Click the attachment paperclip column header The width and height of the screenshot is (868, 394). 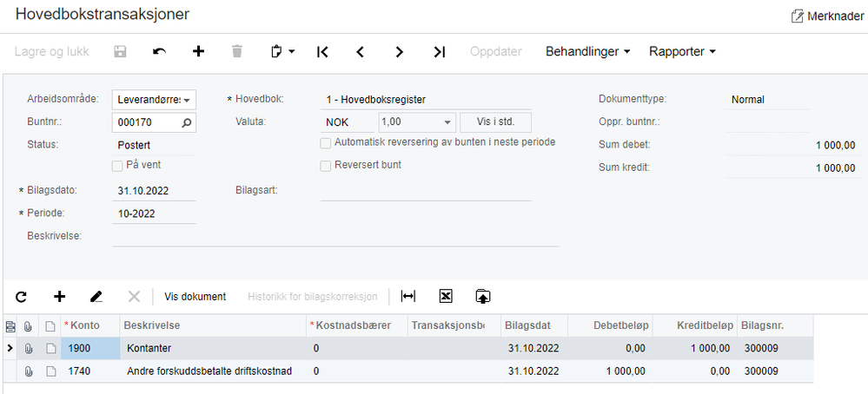point(28,326)
